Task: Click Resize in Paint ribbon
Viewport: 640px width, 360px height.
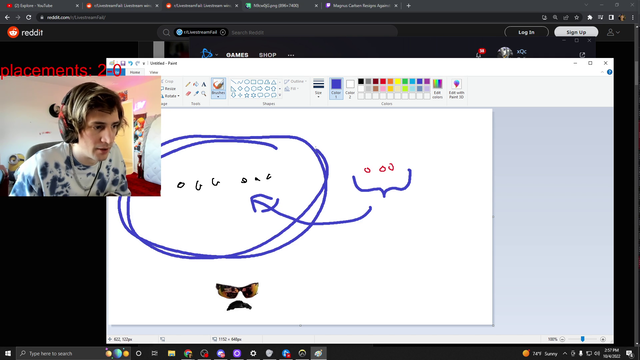Action: click(x=169, y=89)
